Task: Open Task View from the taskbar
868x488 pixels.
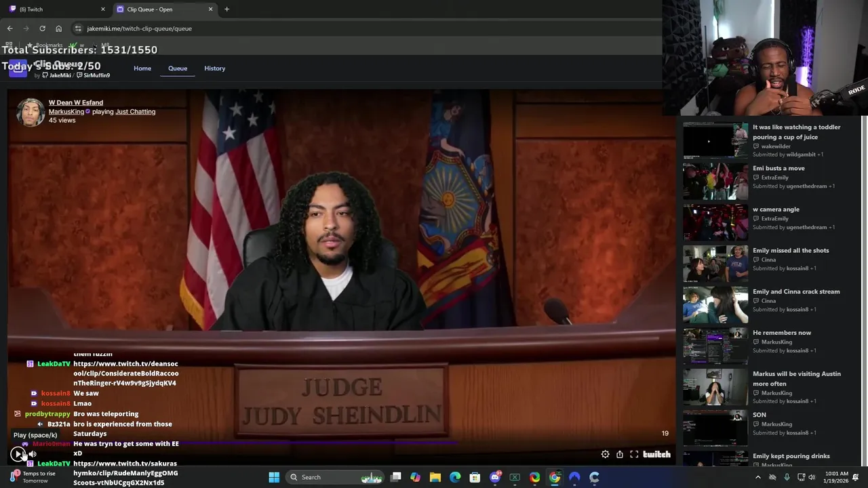Action: [x=396, y=477]
